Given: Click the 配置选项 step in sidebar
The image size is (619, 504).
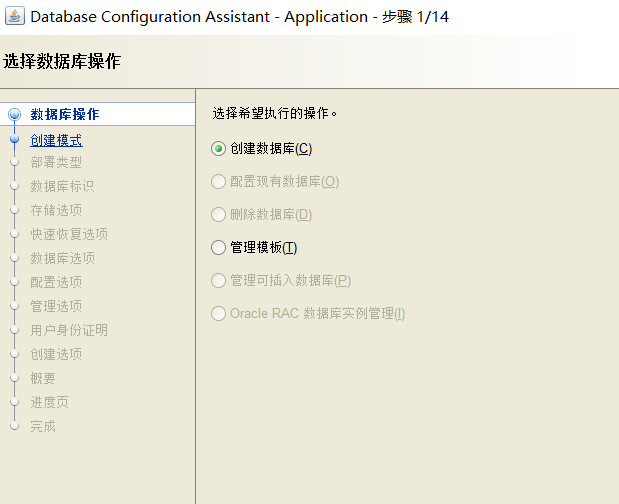Looking at the screenshot, I should tap(56, 282).
